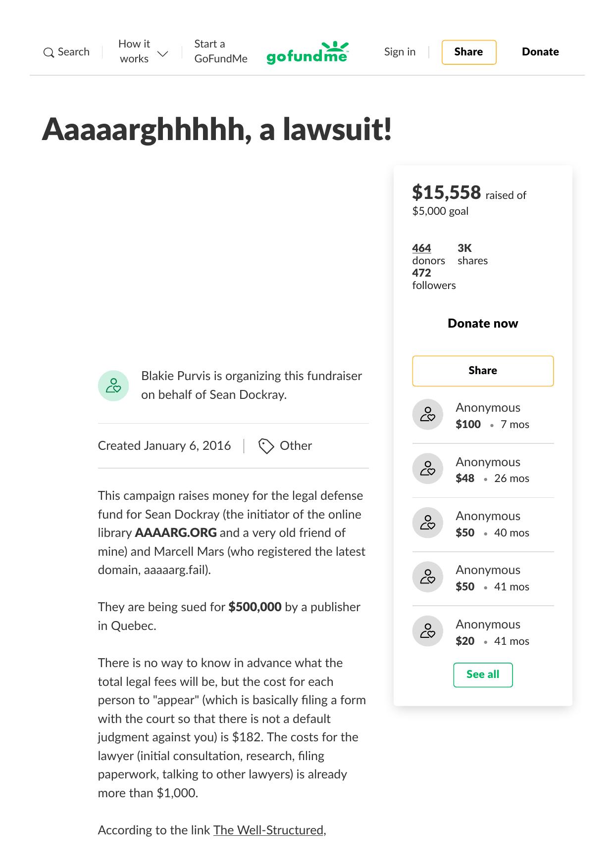614x868 pixels.
Task: Click the $48 anonymous donor avatar
Action: [x=428, y=469]
